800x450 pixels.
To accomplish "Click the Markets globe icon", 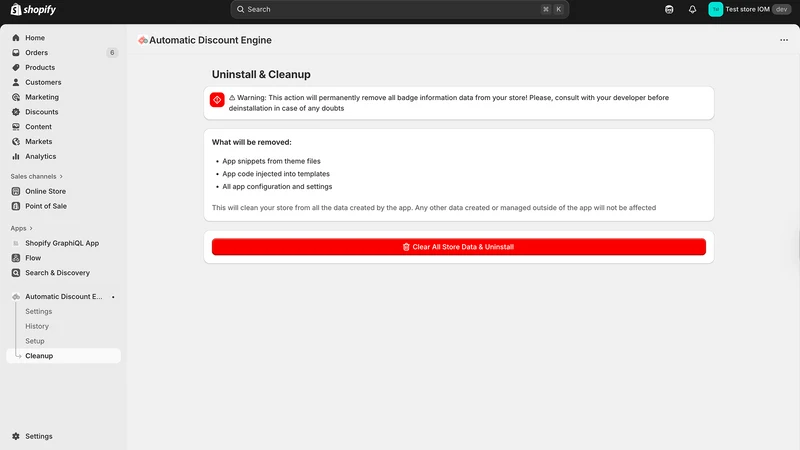I will pos(16,141).
